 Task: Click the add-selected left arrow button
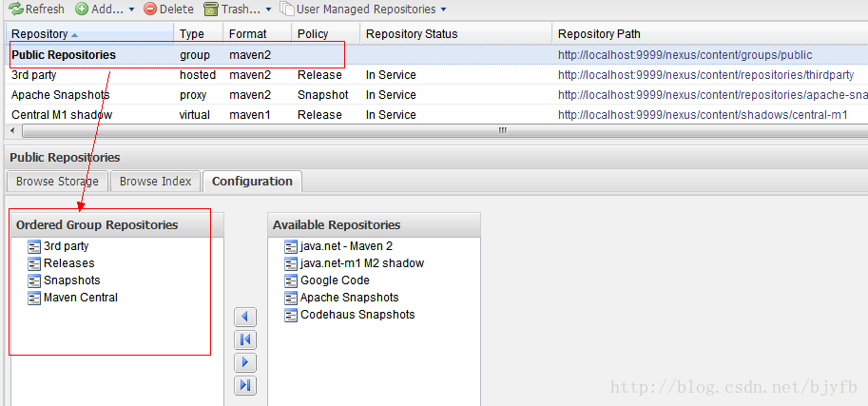point(245,318)
